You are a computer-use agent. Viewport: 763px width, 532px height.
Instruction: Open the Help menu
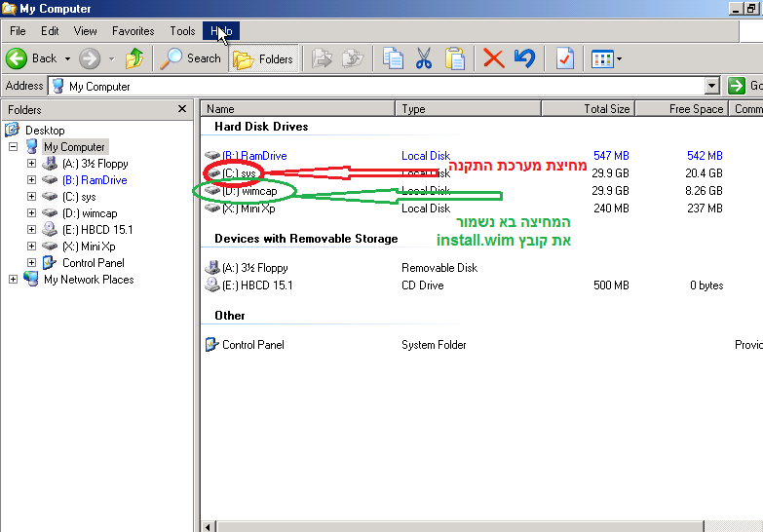point(221,31)
